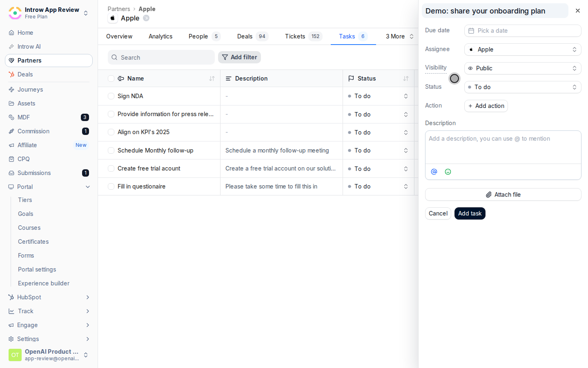Check the Schedule Monthly follow-up checkbox
The width and height of the screenshot is (588, 368).
[x=111, y=150]
